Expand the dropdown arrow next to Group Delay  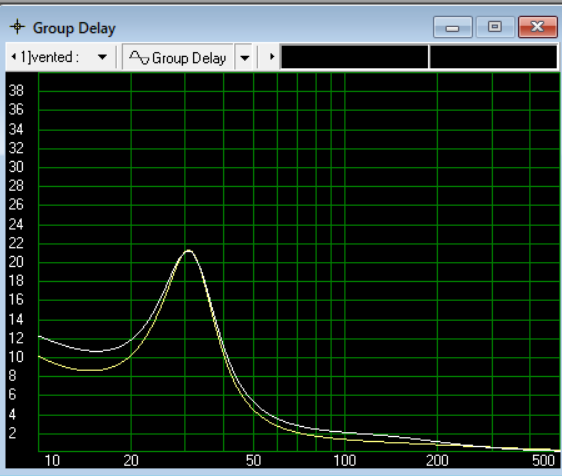coord(245,57)
